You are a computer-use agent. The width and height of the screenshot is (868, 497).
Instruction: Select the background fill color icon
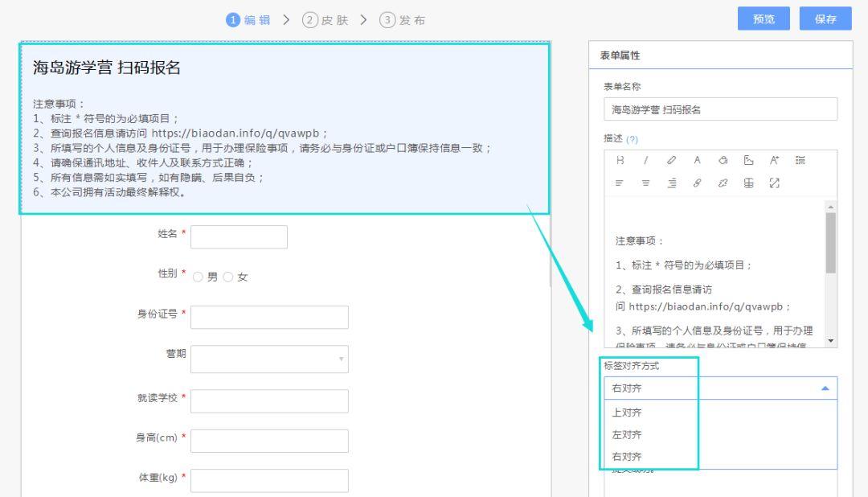click(723, 160)
